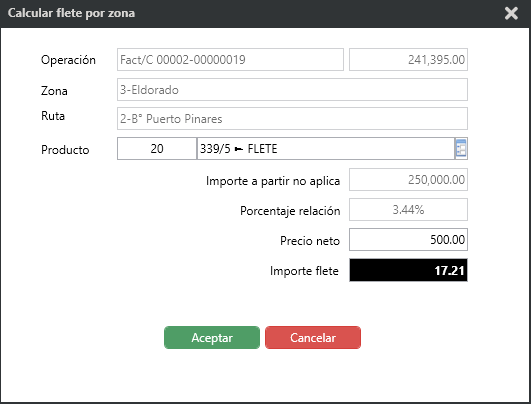Open the product lookup list icon
The height and width of the screenshot is (404, 531).
461,148
